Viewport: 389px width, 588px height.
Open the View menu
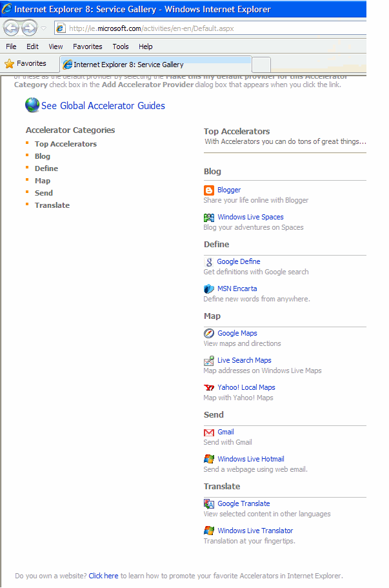point(55,46)
